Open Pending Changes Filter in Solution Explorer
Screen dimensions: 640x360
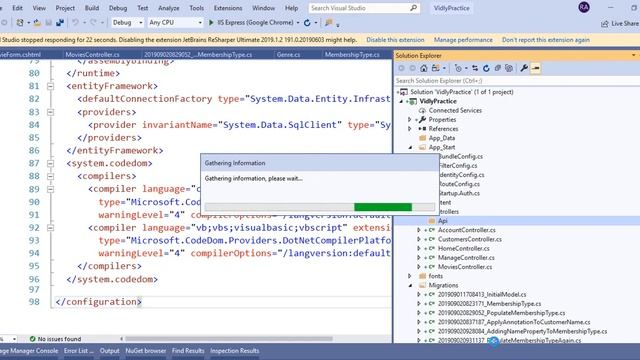[458, 68]
